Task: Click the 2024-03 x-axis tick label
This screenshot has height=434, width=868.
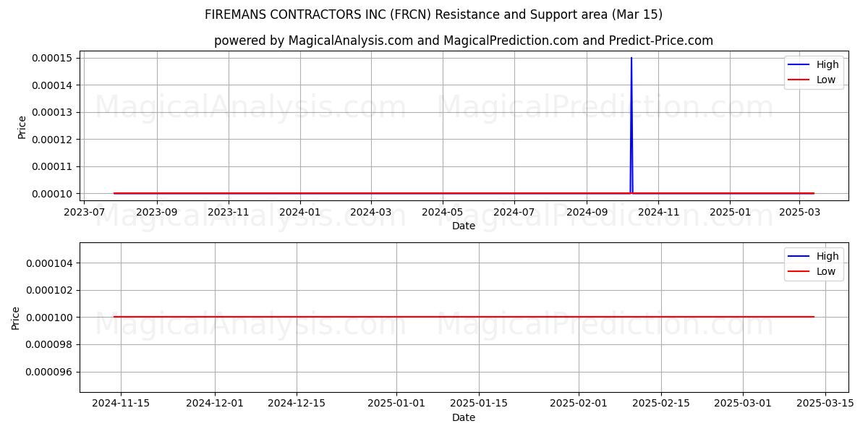Action: click(371, 212)
